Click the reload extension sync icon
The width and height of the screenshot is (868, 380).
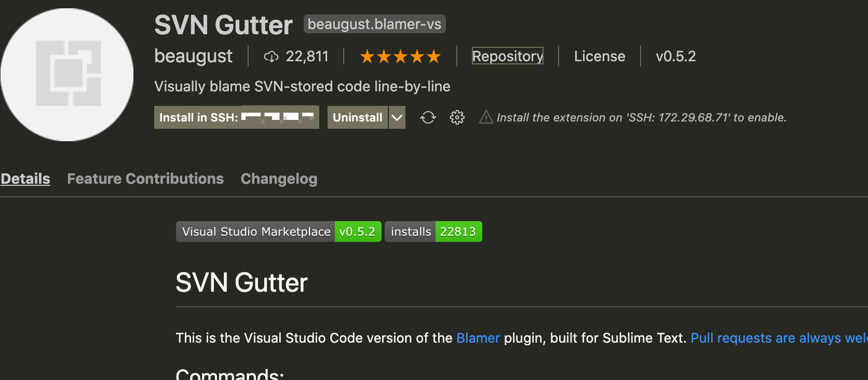point(428,117)
